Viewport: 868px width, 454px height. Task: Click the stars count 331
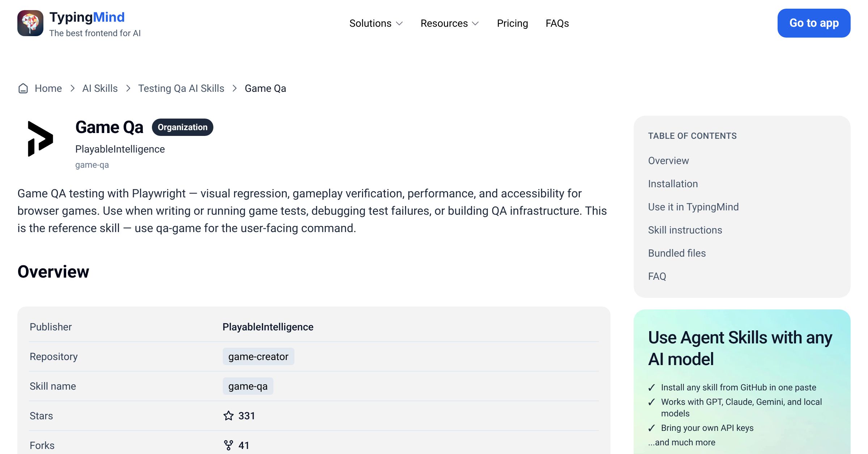(247, 416)
